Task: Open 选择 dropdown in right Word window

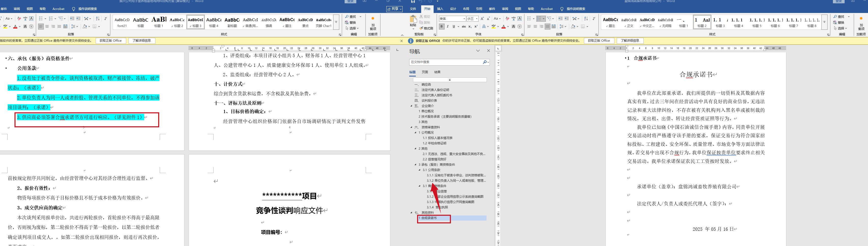Action: pyautogui.click(x=840, y=28)
